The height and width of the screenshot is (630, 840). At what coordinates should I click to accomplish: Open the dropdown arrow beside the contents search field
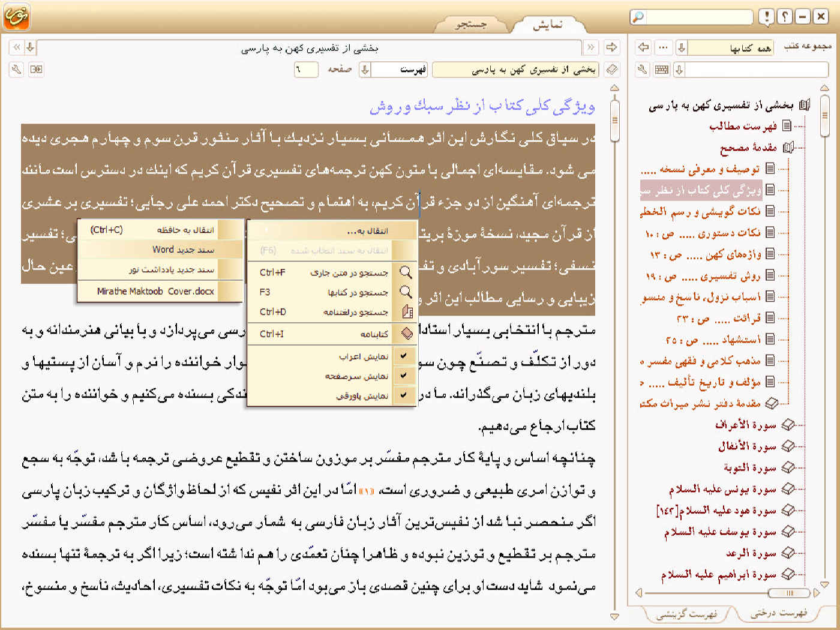click(x=679, y=70)
